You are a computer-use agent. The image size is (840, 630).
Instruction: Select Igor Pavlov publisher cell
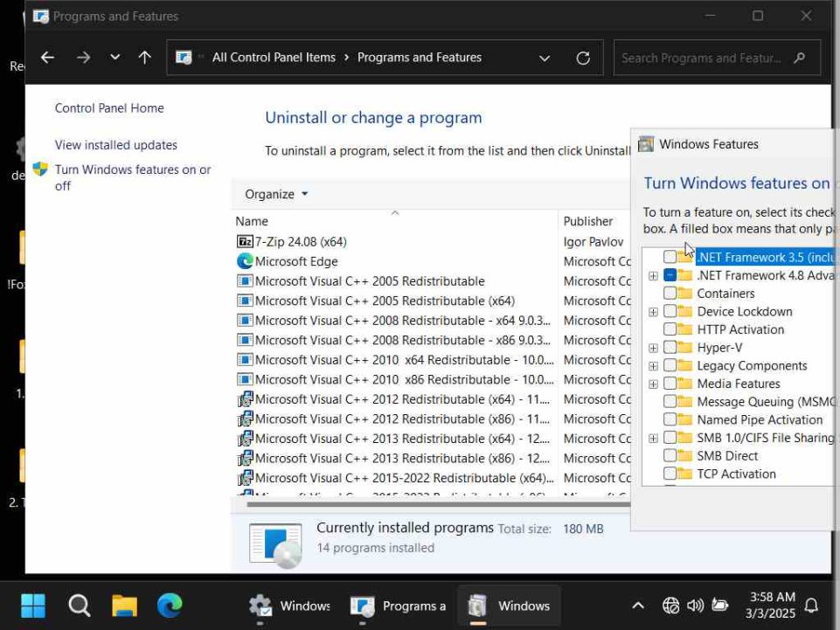pos(593,242)
